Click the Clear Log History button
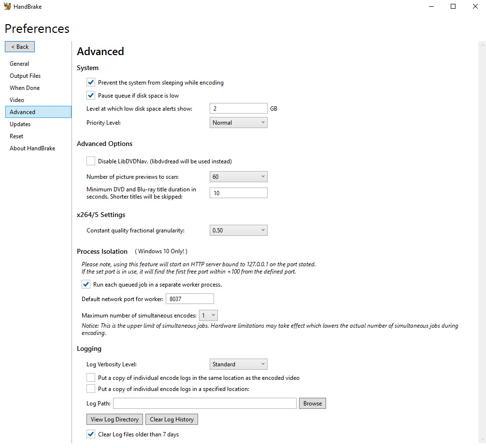 coord(172,419)
